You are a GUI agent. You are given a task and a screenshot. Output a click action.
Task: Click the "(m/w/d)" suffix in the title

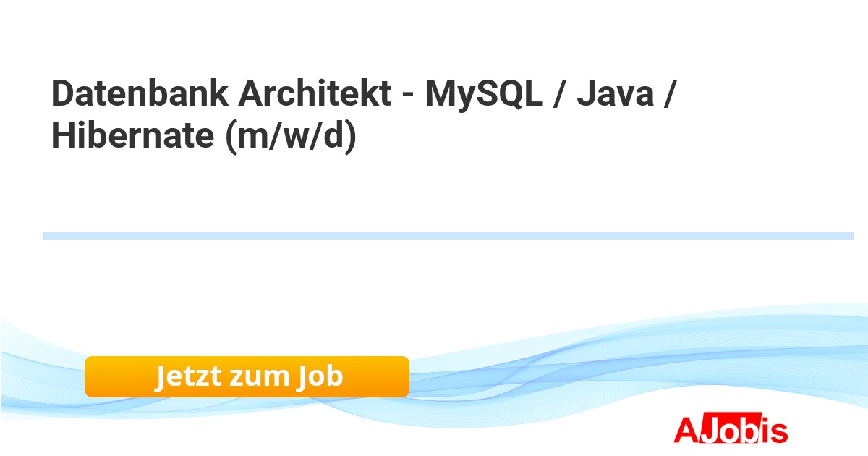[x=291, y=136]
